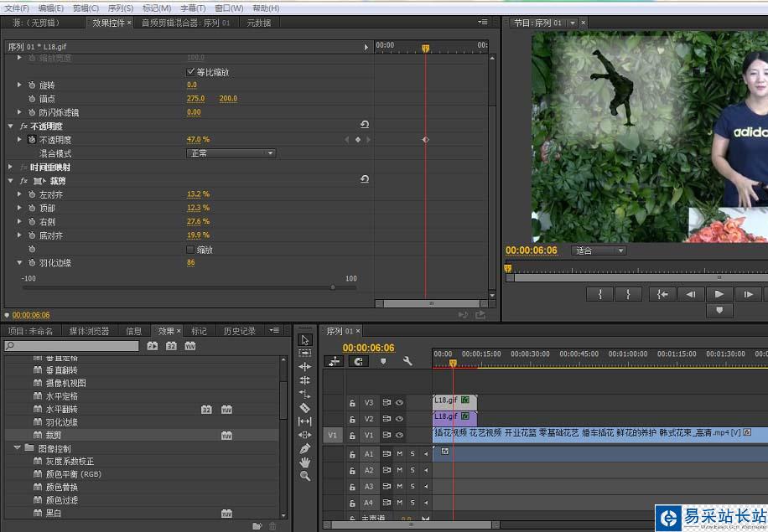
Task: Mute audio track A1
Action: (400, 454)
